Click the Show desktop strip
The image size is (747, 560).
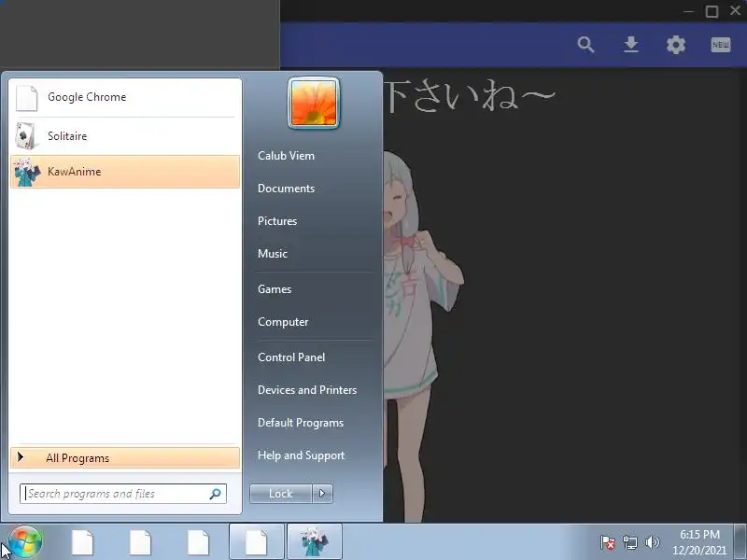coord(740,542)
